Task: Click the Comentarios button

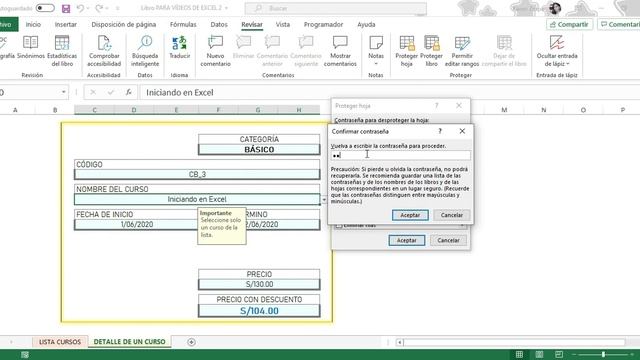Action: (619, 24)
